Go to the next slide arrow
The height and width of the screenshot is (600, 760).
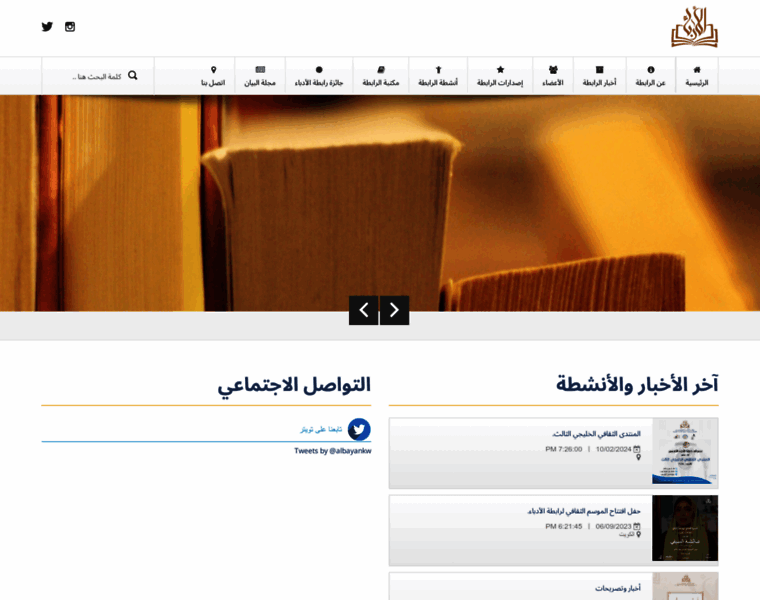394,310
